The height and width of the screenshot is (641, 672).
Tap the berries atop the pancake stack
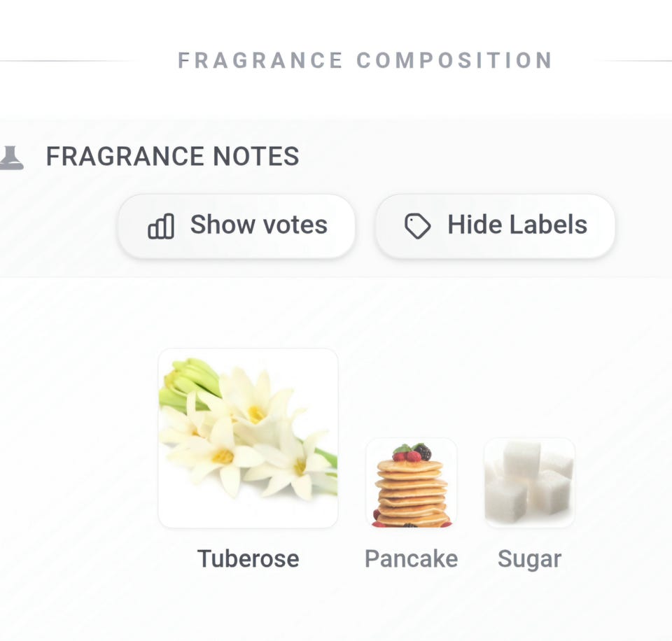click(413, 453)
